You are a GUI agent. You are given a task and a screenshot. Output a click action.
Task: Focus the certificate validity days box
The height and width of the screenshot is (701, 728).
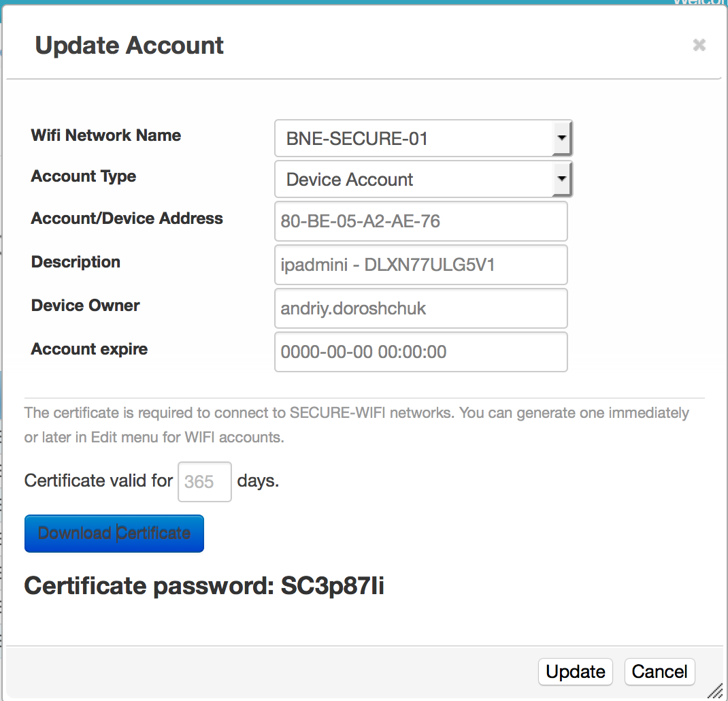click(x=204, y=482)
